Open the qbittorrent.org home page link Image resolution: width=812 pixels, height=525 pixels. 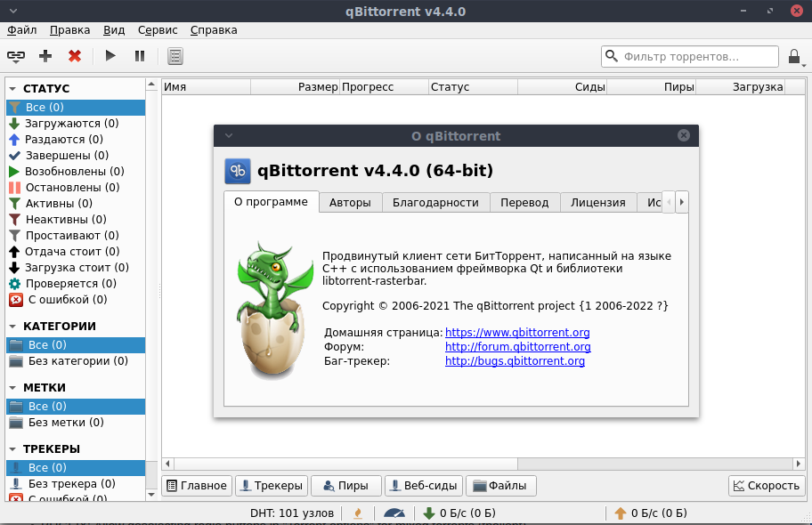click(x=517, y=333)
